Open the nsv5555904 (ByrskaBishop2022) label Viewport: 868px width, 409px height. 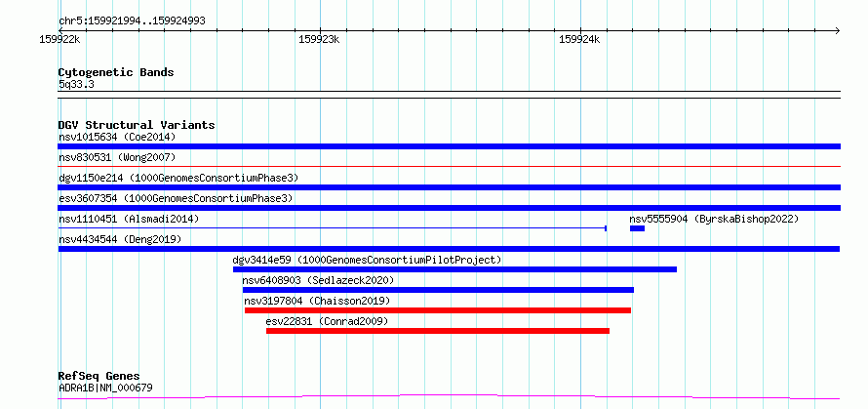(x=714, y=219)
